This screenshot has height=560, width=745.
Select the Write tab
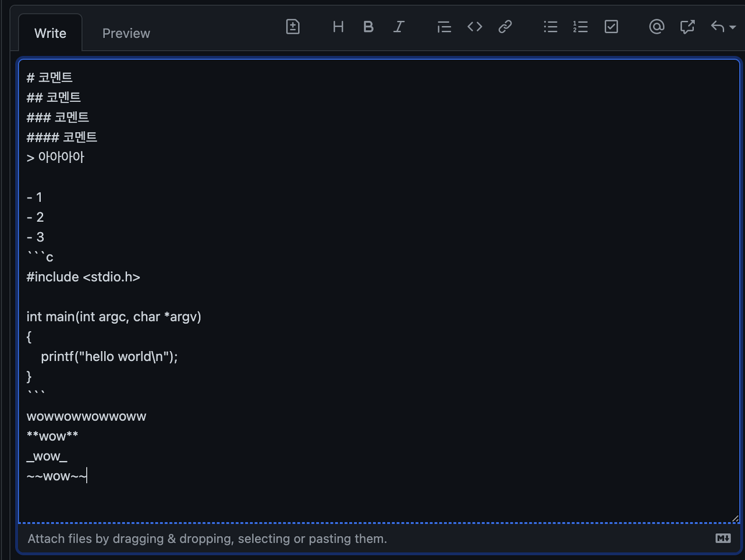pos(50,33)
